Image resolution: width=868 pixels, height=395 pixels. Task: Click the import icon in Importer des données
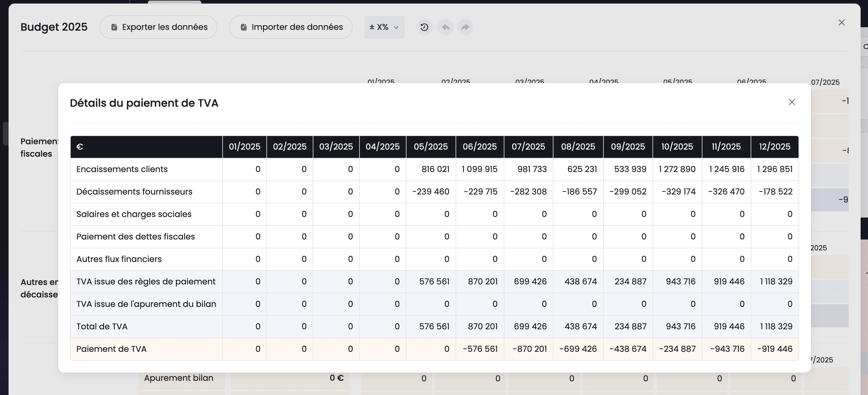[x=244, y=27]
